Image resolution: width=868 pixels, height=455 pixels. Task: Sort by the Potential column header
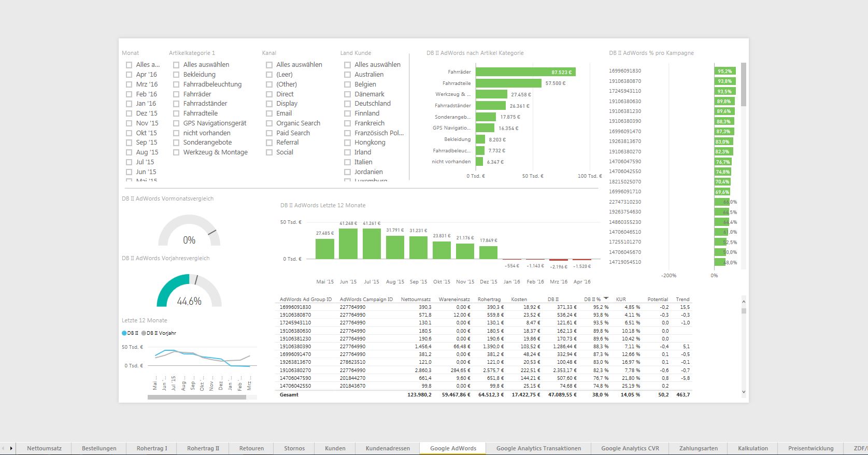pyautogui.click(x=658, y=299)
